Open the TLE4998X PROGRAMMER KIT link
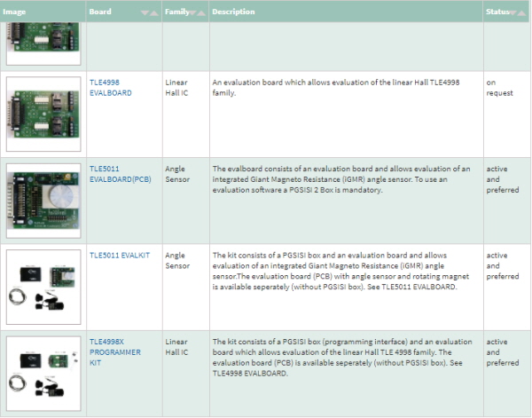Screen dimensions: 532x418 tap(115, 352)
